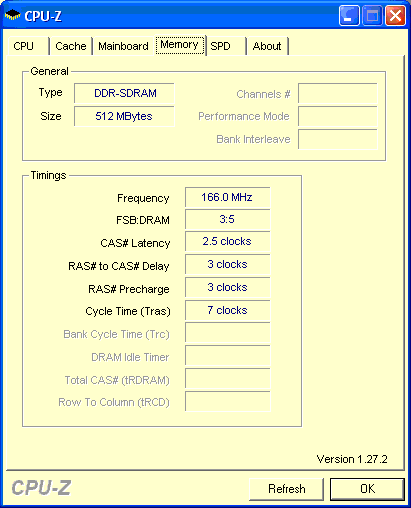The height and width of the screenshot is (508, 411).
Task: Close the CPU-Z window
Action: tap(395, 16)
